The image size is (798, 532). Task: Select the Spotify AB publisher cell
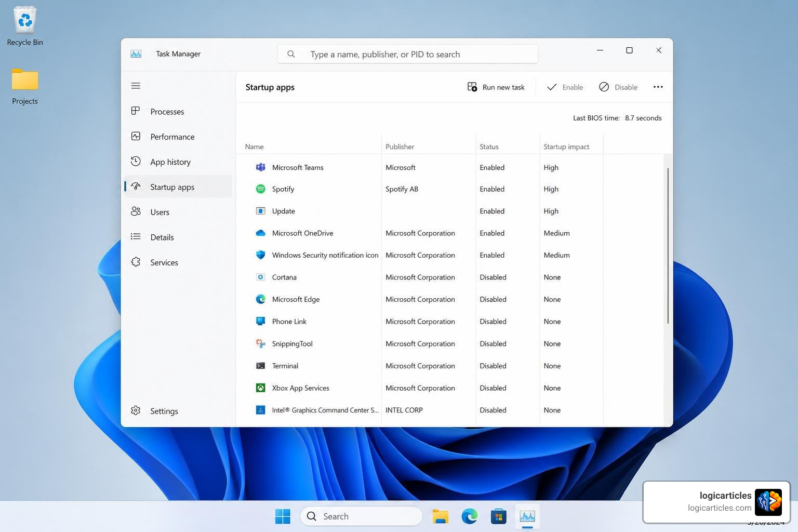[x=402, y=189]
